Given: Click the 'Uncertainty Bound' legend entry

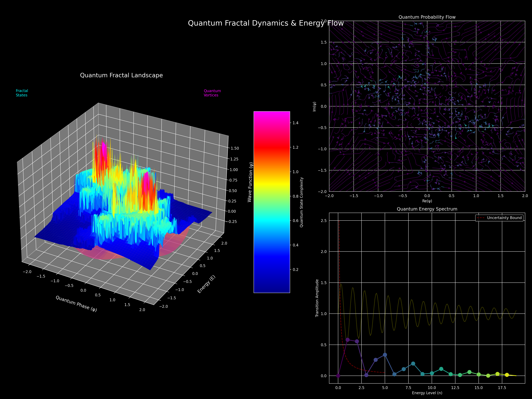Looking at the screenshot, I should pos(499,218).
